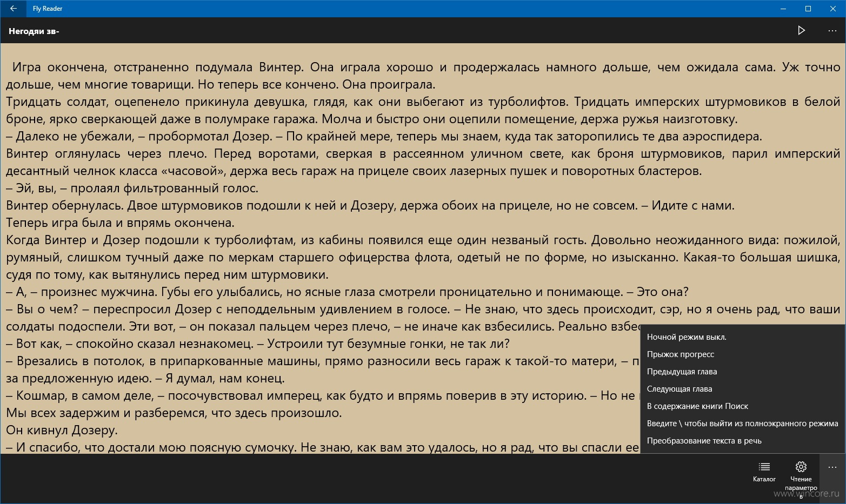Click the paragraph starting «Игра окончена»
846x504 pixels.
tap(423, 76)
